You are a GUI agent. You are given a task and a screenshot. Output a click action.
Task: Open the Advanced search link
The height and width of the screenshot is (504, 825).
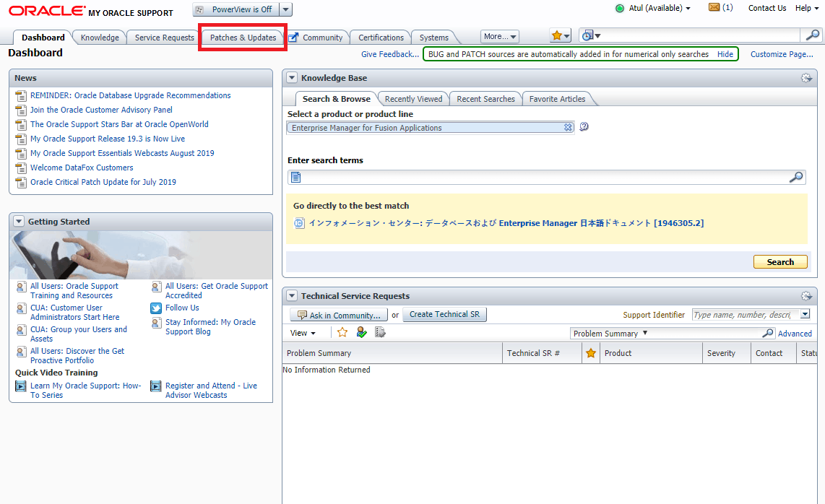[x=795, y=334]
